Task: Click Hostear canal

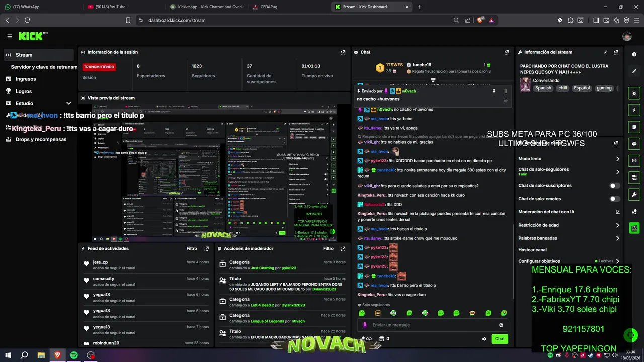Action: [532, 250]
